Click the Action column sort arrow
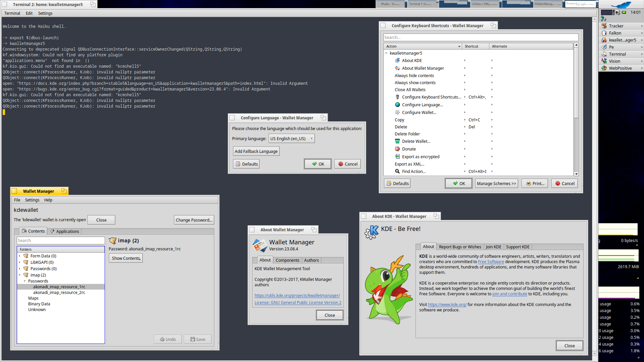Image resolution: width=644 pixels, height=362 pixels. click(x=459, y=46)
